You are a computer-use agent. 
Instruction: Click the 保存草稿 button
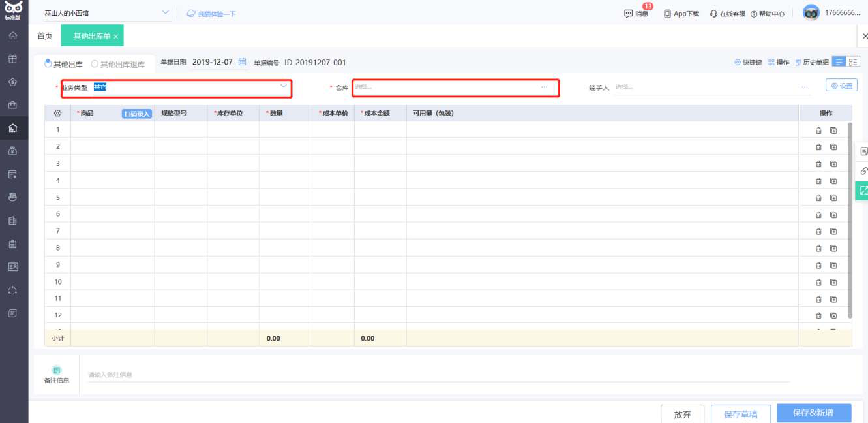click(740, 414)
